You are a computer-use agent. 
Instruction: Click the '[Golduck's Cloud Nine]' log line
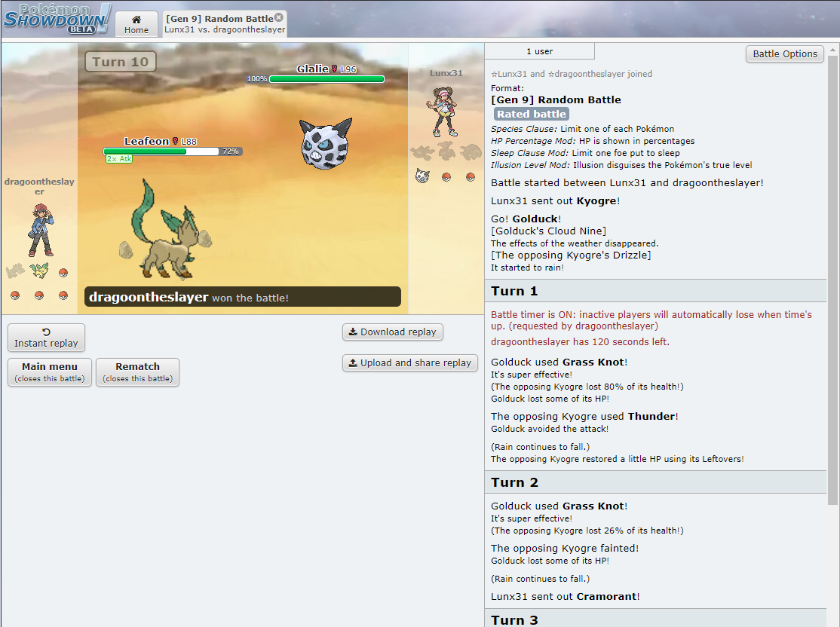[549, 231]
